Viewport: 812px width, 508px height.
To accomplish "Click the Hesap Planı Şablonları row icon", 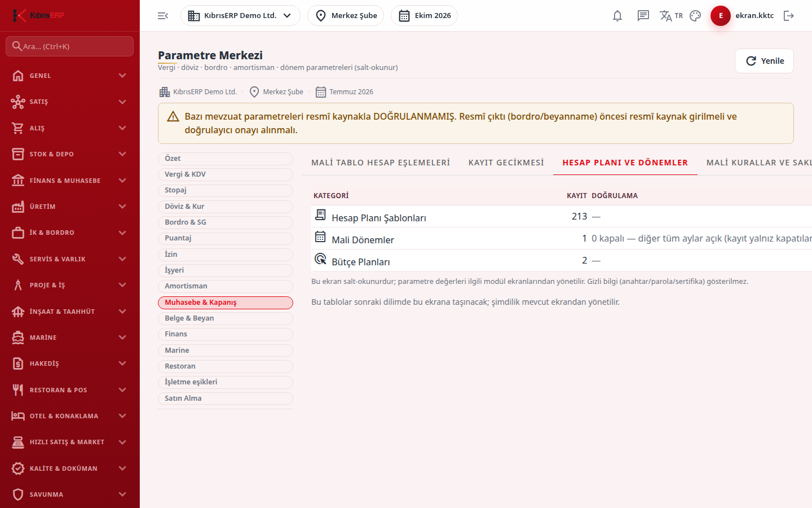I will (x=320, y=215).
